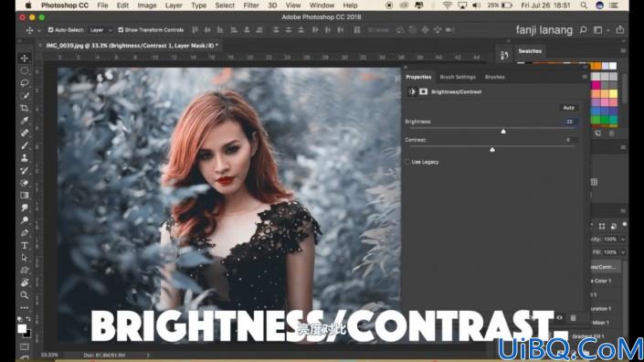Click the Wi-Fi status icon
644x362 pixels.
(448, 5)
